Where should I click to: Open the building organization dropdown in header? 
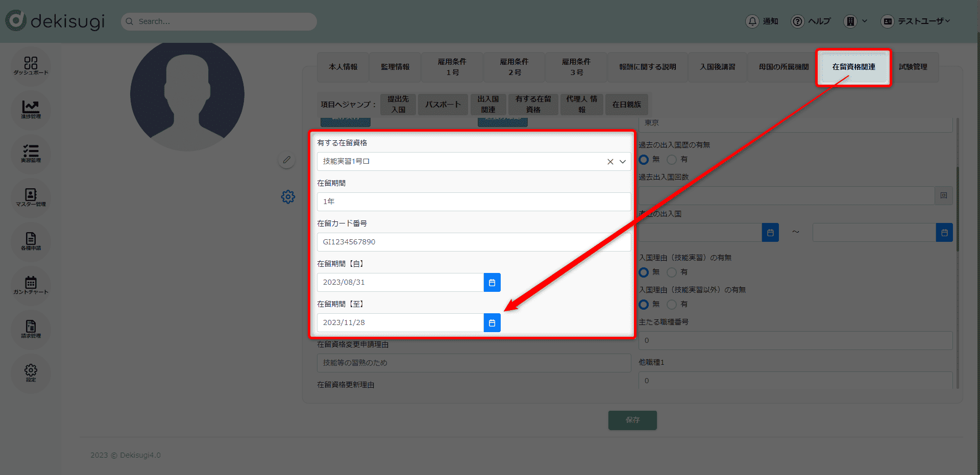(x=855, y=21)
